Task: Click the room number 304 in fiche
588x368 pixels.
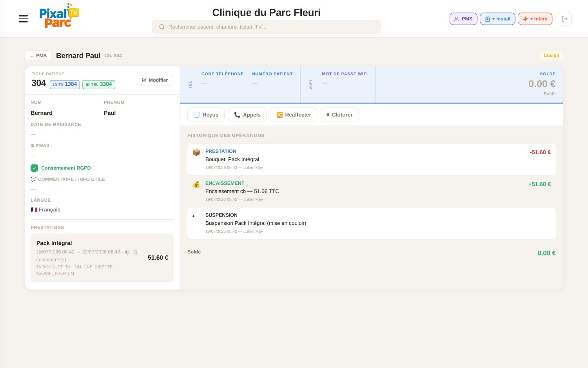Action: (39, 83)
